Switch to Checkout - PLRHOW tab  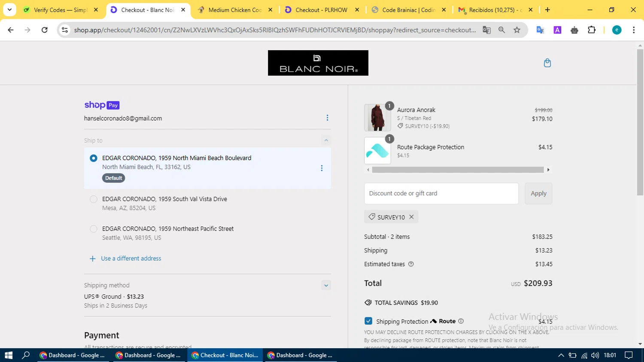click(x=322, y=10)
